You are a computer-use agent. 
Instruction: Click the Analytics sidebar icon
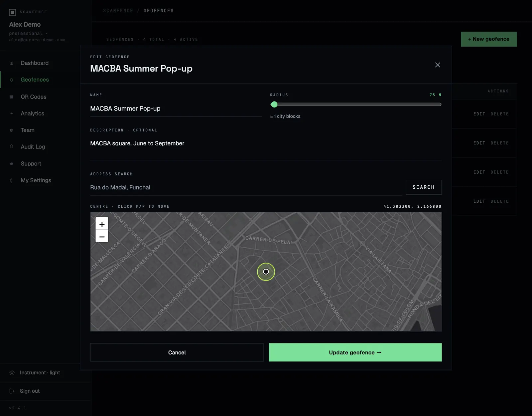12,113
